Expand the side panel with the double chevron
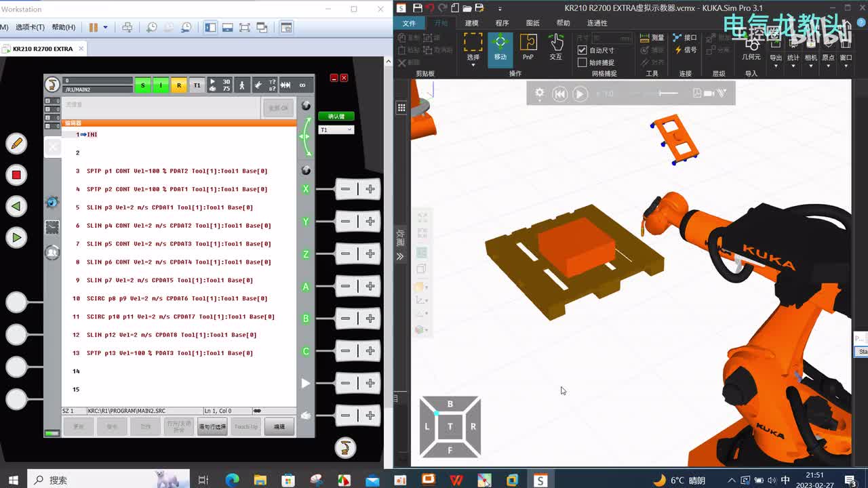 400,256
